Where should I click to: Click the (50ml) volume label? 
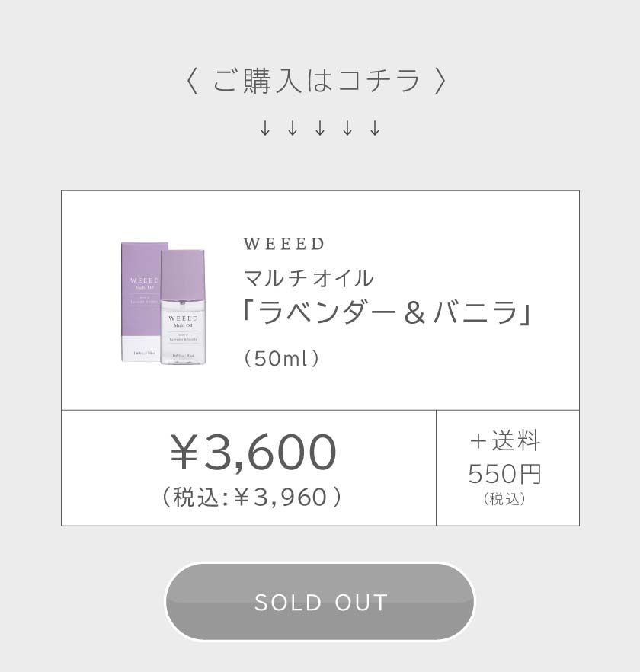tap(281, 358)
